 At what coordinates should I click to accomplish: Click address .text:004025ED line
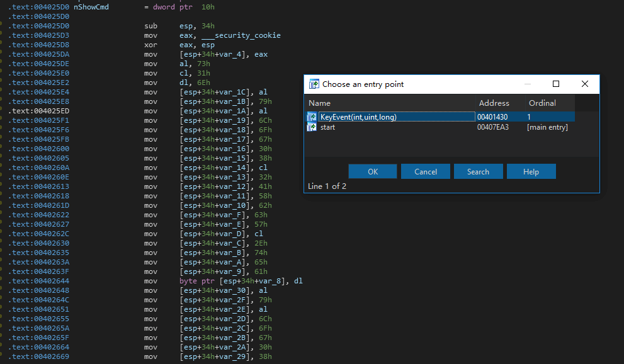(38, 111)
